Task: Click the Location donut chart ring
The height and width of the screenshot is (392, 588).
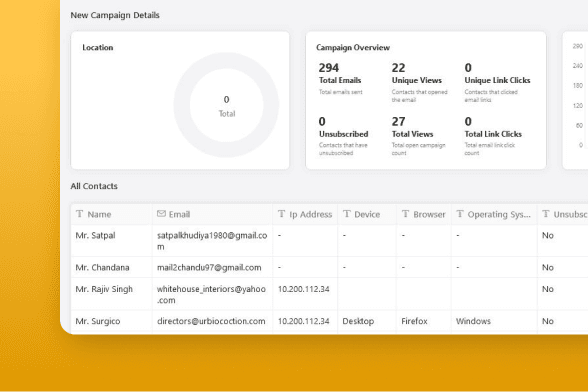Action: [x=226, y=105]
